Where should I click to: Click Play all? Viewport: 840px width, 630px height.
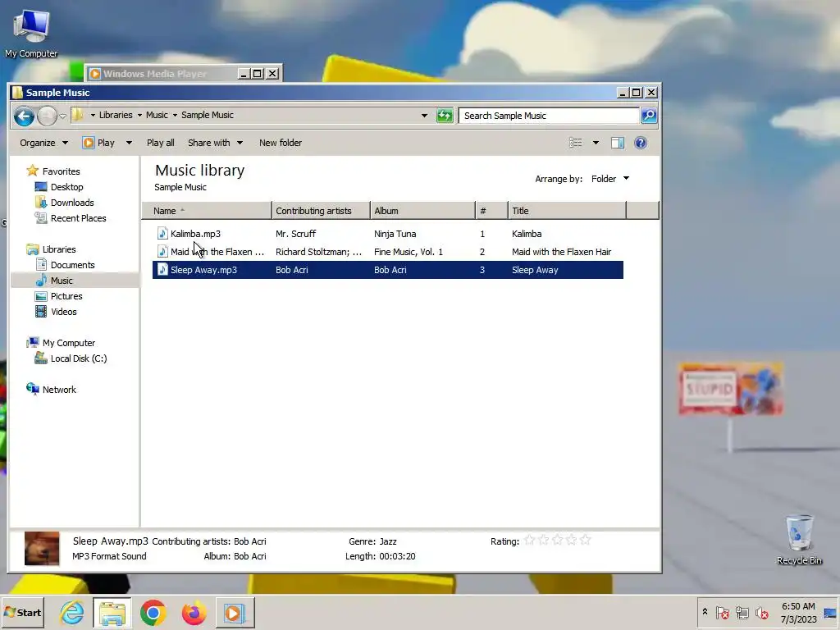(160, 143)
